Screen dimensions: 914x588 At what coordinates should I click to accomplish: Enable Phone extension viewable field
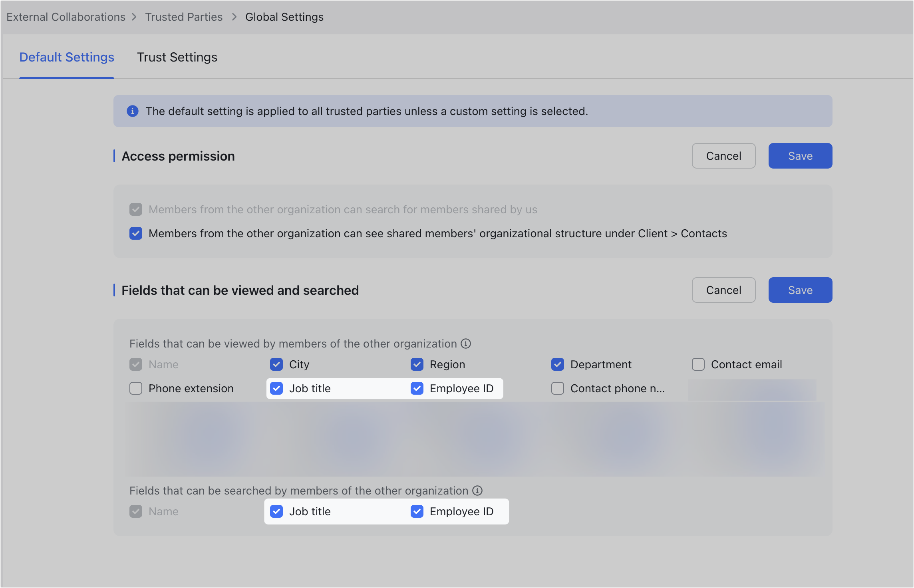[136, 388]
